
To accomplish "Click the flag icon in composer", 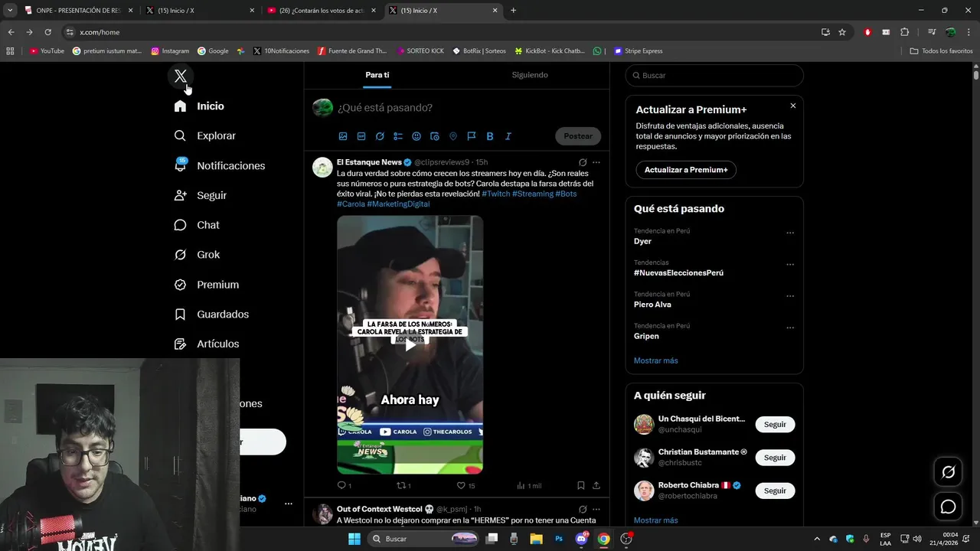I will point(472,136).
